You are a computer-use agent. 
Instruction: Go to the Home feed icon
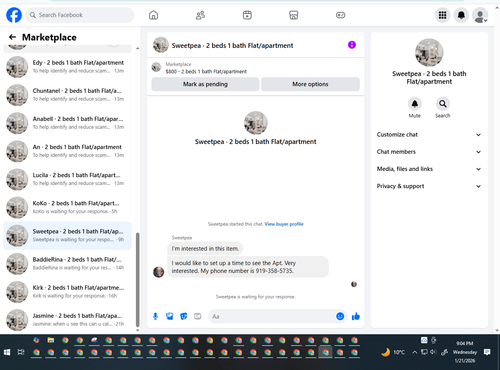point(153,15)
